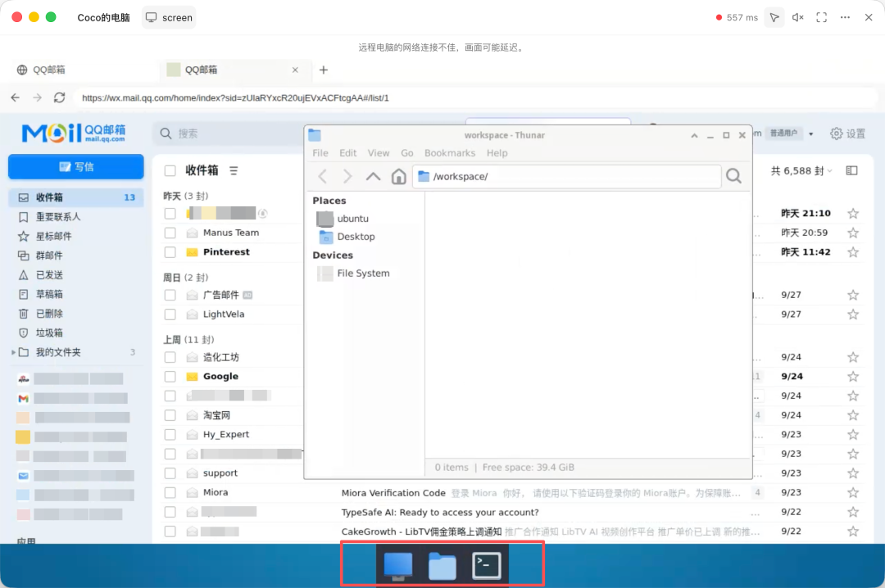Toggle the reading pane layout icon

pyautogui.click(x=851, y=170)
